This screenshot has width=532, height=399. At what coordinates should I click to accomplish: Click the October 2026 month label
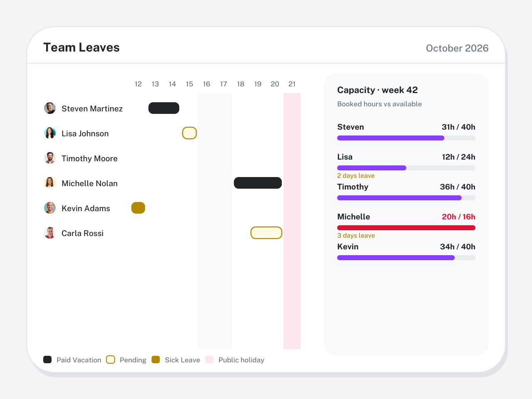point(457,48)
